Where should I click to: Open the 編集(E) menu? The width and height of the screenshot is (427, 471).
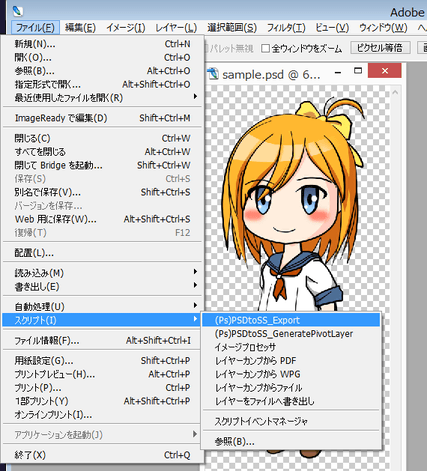point(80,28)
